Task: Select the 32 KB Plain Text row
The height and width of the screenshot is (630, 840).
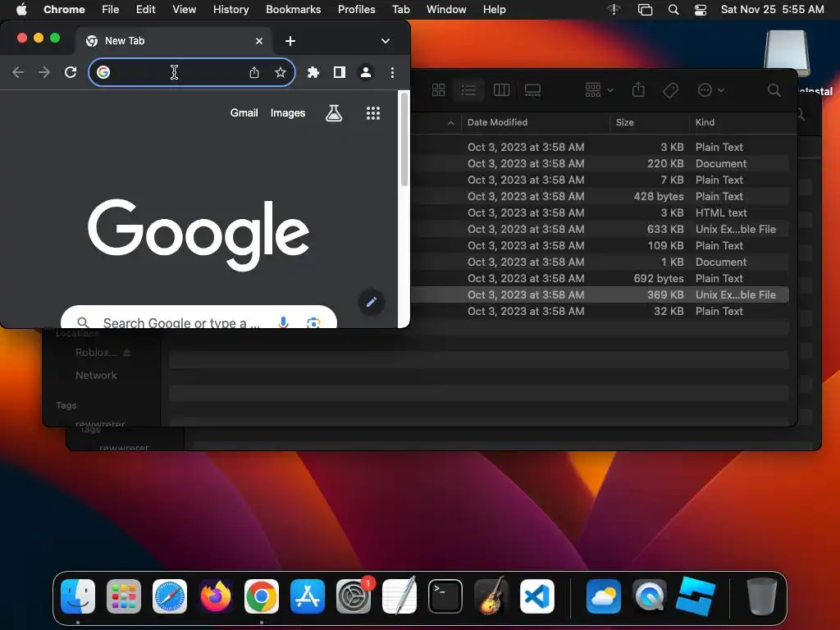Action: (599, 311)
